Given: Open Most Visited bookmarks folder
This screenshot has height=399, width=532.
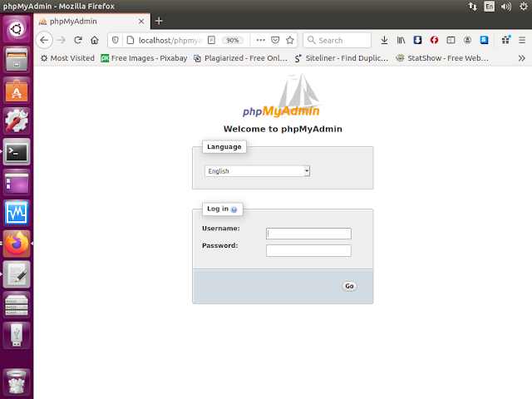Looking at the screenshot, I should coord(67,58).
